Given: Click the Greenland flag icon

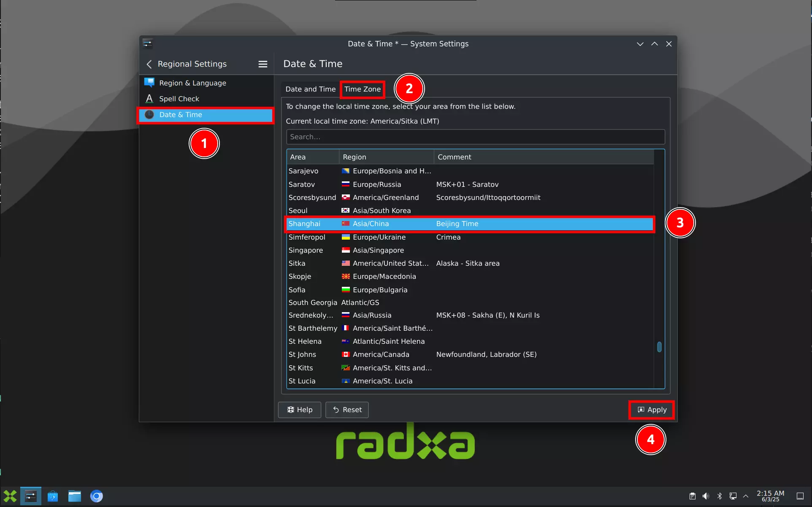Looking at the screenshot, I should [346, 197].
